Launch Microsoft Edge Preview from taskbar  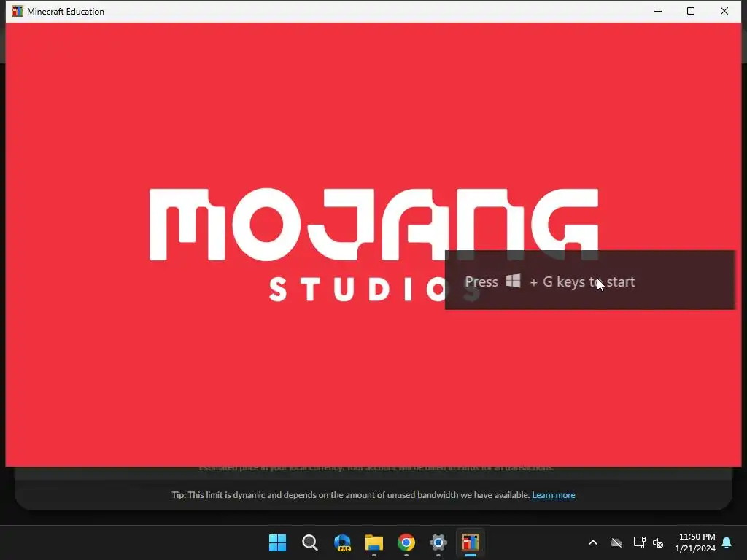point(342,542)
